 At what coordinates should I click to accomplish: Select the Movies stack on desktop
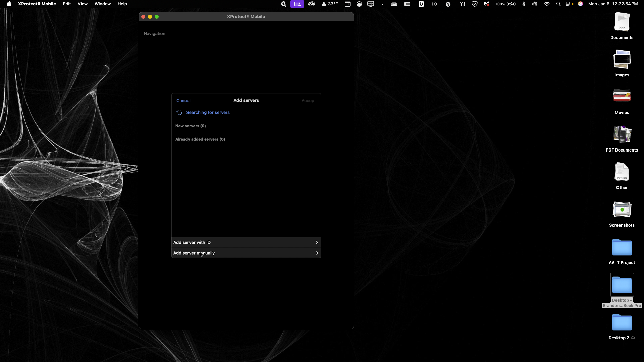pos(622,101)
